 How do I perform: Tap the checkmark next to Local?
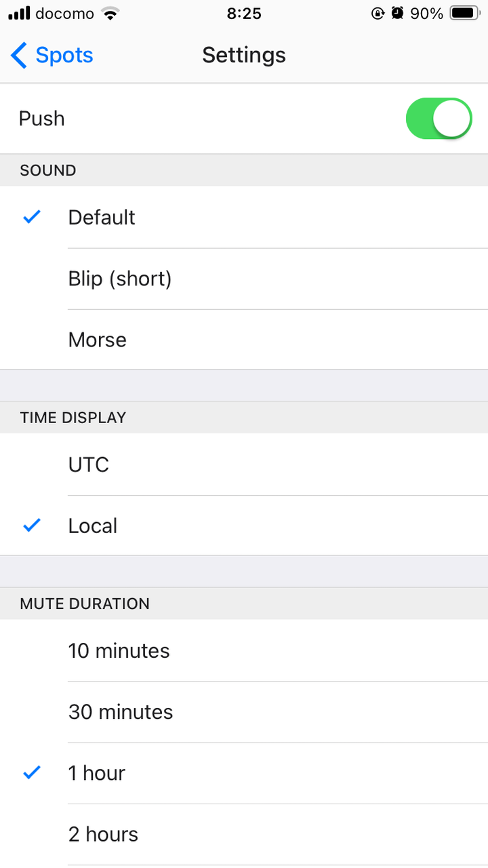click(x=32, y=526)
